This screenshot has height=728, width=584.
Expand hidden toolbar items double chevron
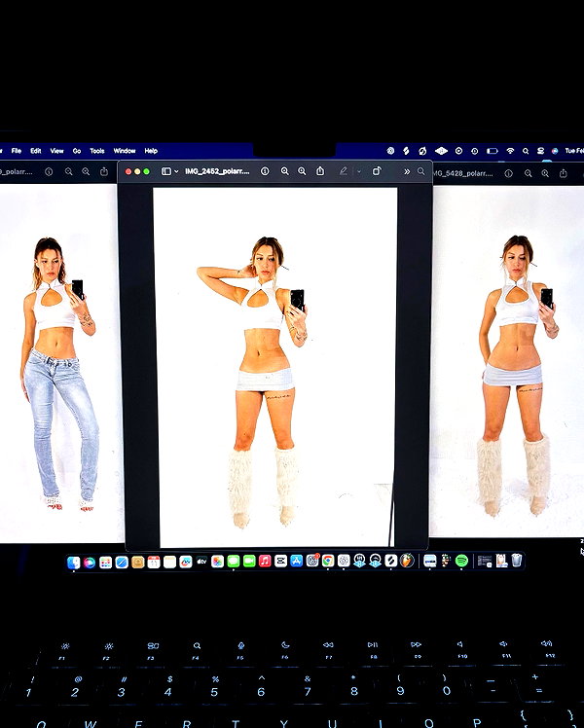pos(407,171)
